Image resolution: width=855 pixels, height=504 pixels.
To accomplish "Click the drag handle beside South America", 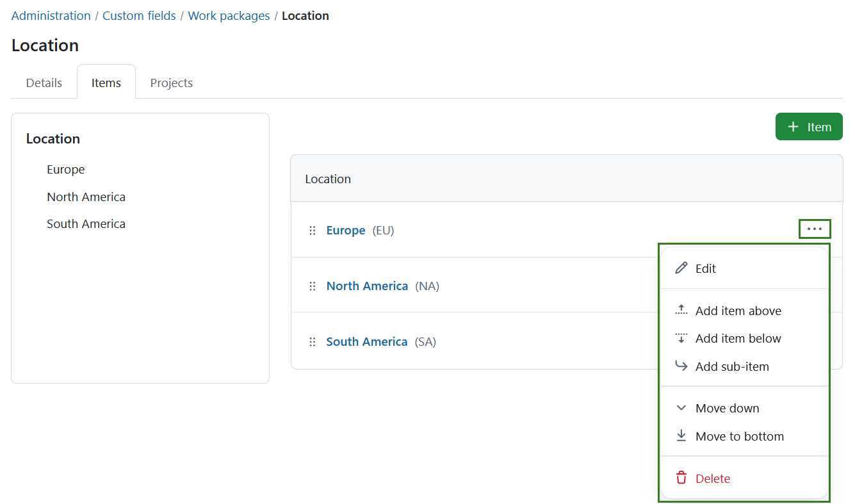I will pyautogui.click(x=313, y=341).
